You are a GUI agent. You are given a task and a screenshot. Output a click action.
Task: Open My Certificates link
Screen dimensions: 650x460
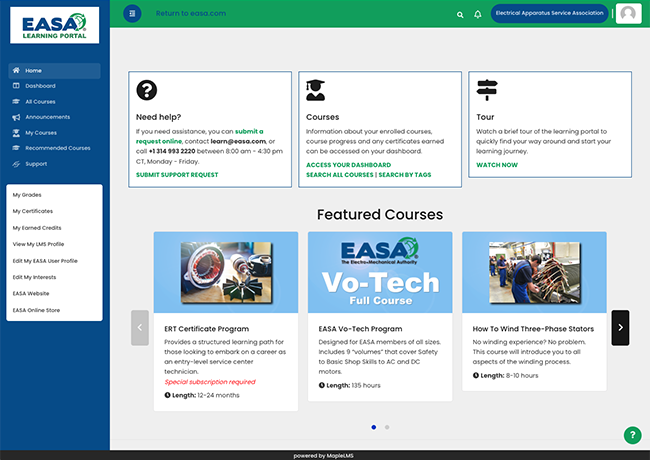click(x=33, y=211)
